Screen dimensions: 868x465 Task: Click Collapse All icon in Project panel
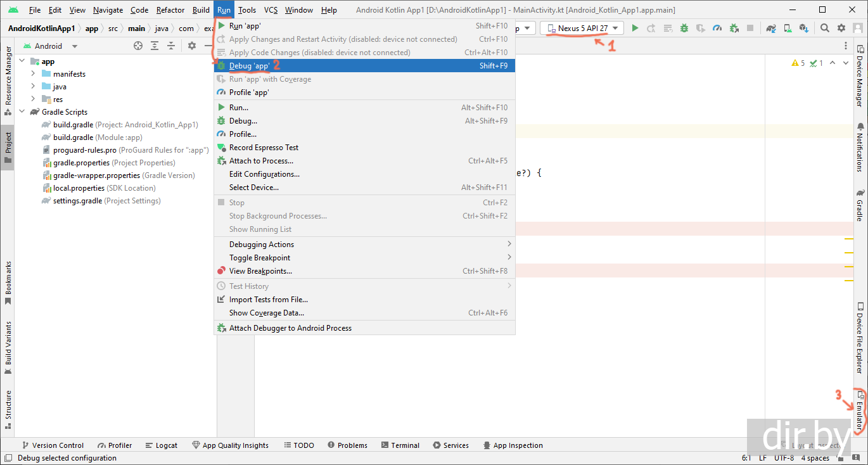click(171, 46)
